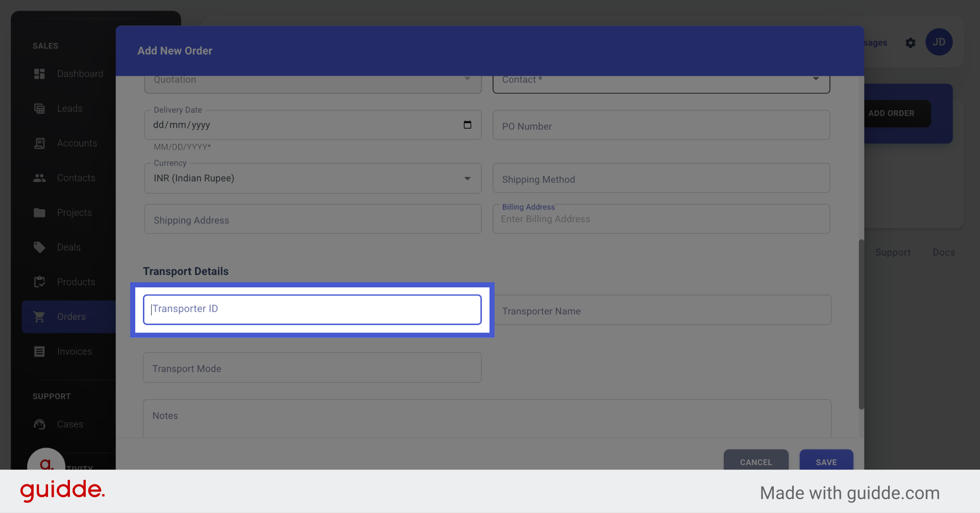Viewport: 980px width, 513px height.
Task: Expand the Currency dropdown
Action: [467, 178]
